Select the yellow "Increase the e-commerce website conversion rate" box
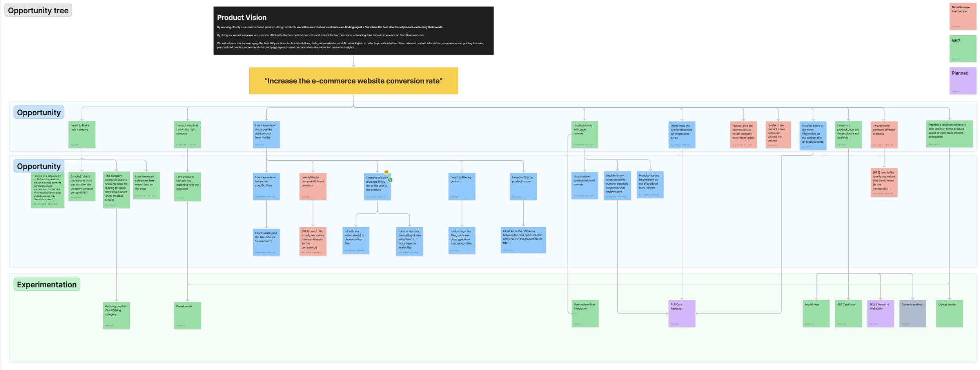Viewport: 980px width, 370px height. click(x=353, y=81)
